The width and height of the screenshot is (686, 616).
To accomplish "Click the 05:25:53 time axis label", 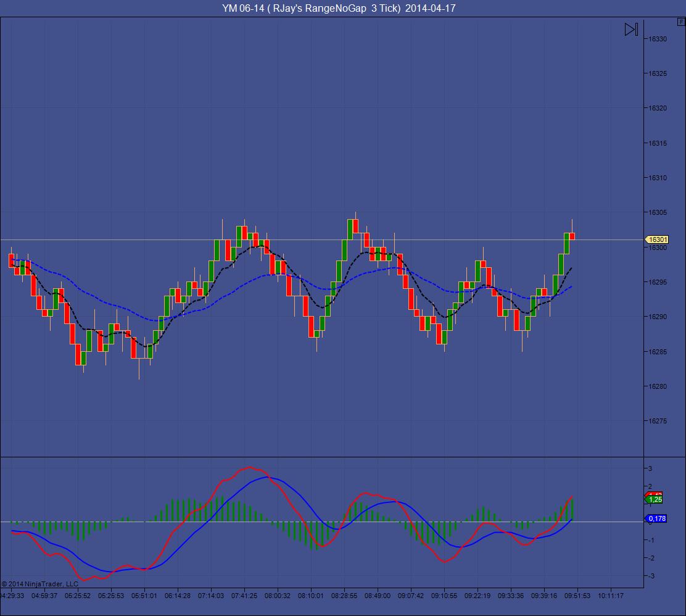I will [x=110, y=596].
